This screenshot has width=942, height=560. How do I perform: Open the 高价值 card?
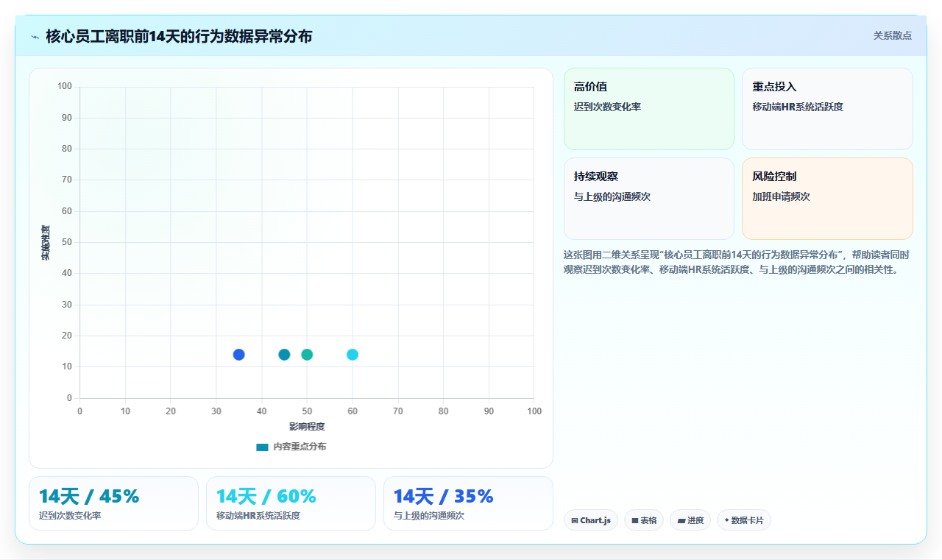click(x=649, y=109)
